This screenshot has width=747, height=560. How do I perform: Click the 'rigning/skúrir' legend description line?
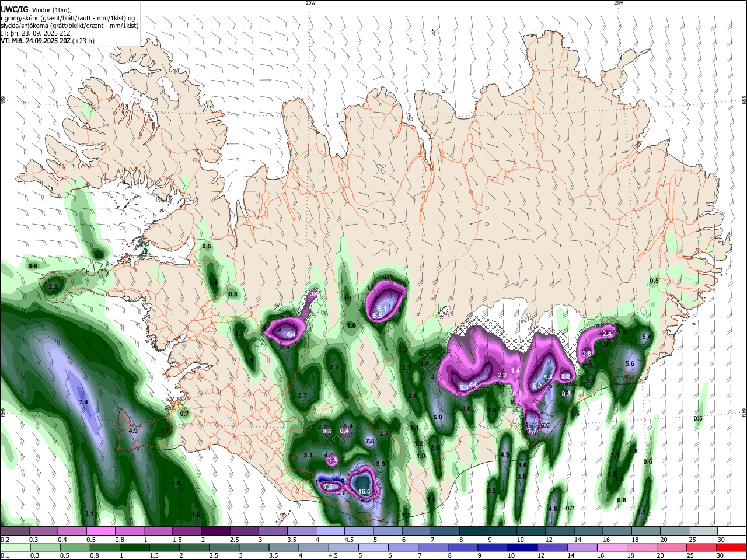67,18
